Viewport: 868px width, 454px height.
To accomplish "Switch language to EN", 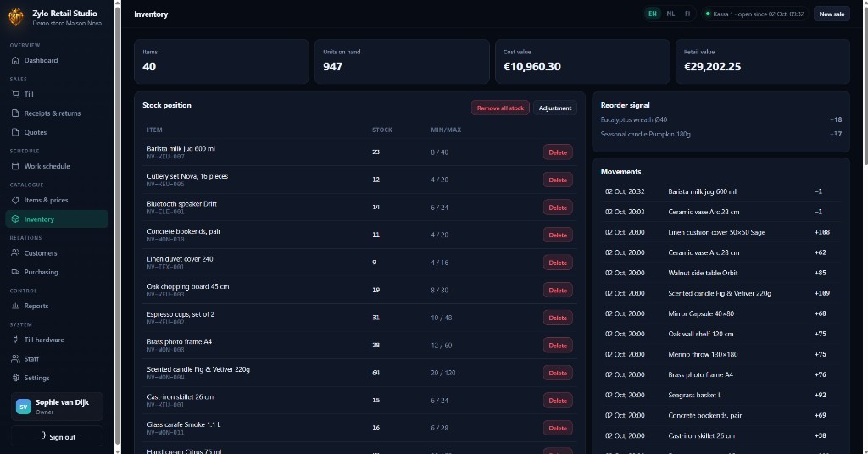I will point(653,14).
